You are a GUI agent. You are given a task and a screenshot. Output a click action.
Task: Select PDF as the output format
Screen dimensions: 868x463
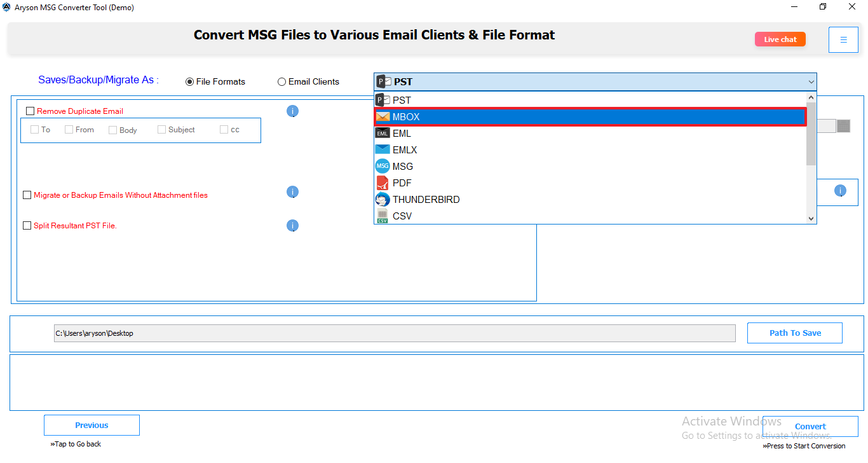point(590,183)
